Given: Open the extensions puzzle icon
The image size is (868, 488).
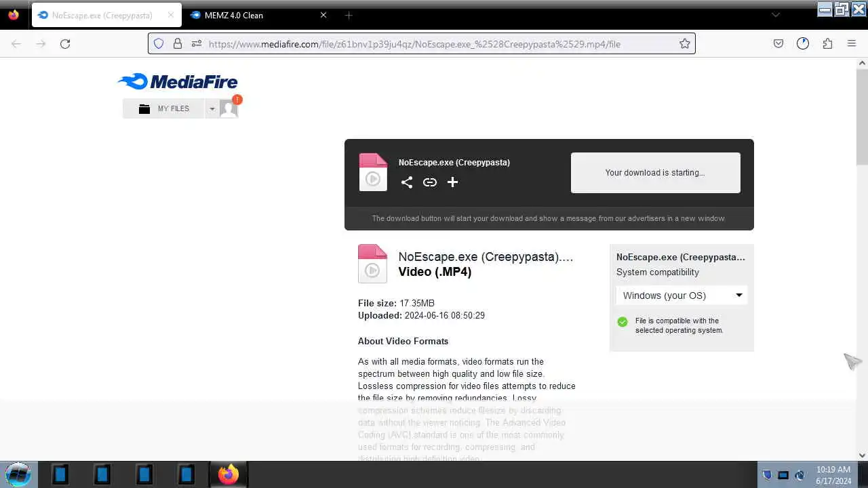Looking at the screenshot, I should tap(827, 43).
